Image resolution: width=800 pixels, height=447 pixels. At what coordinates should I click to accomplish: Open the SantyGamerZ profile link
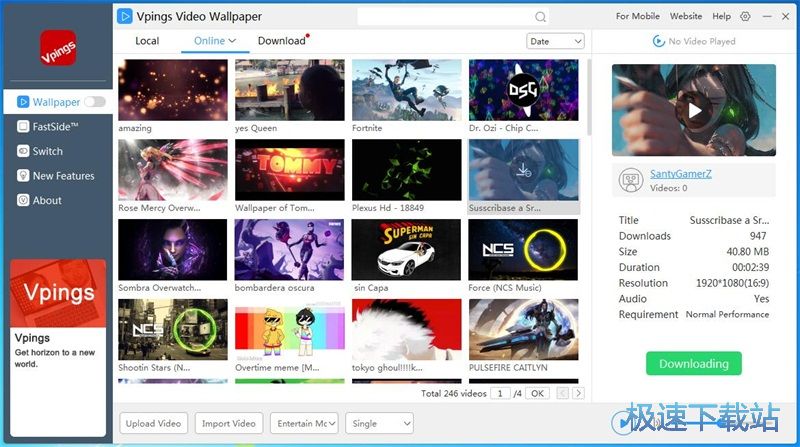681,173
